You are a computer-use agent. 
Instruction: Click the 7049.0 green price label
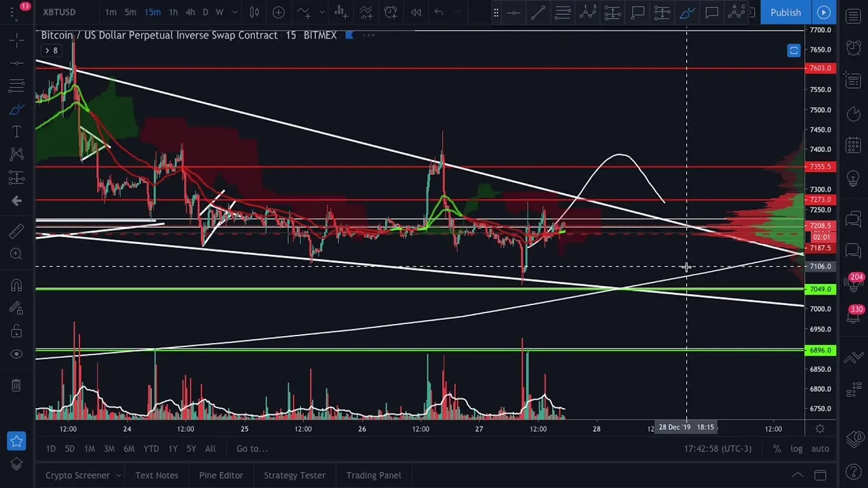(x=821, y=289)
